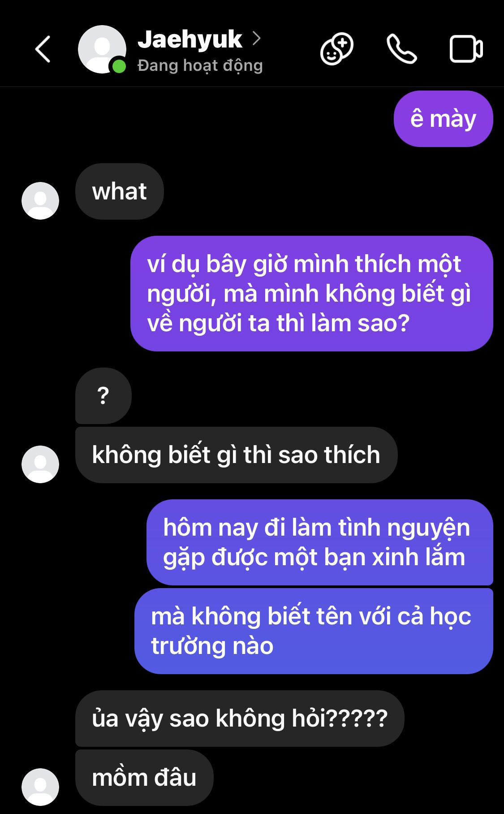
Task: Tap avatar beside "mồm đâu" message
Action: pyautogui.click(x=40, y=787)
